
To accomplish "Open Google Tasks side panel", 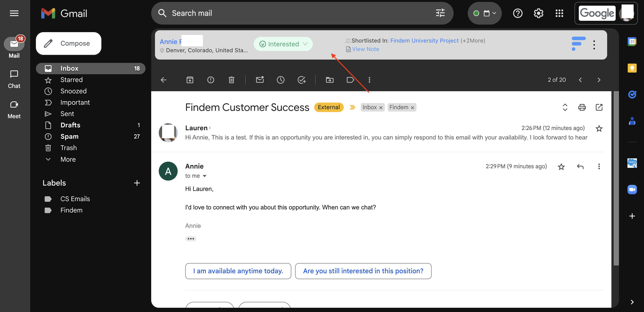I will point(632,94).
